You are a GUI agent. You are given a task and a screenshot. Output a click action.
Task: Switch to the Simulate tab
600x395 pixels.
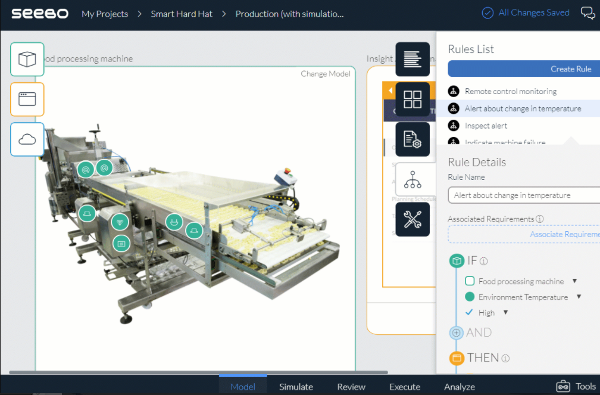pos(296,387)
